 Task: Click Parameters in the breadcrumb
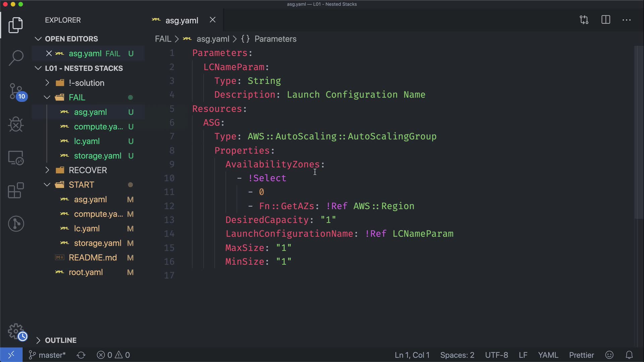[275, 39]
